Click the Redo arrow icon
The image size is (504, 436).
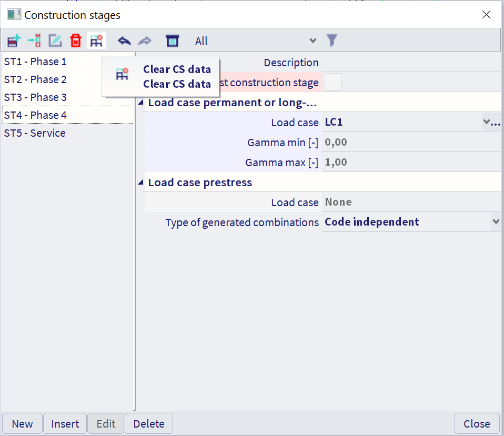pyautogui.click(x=144, y=40)
